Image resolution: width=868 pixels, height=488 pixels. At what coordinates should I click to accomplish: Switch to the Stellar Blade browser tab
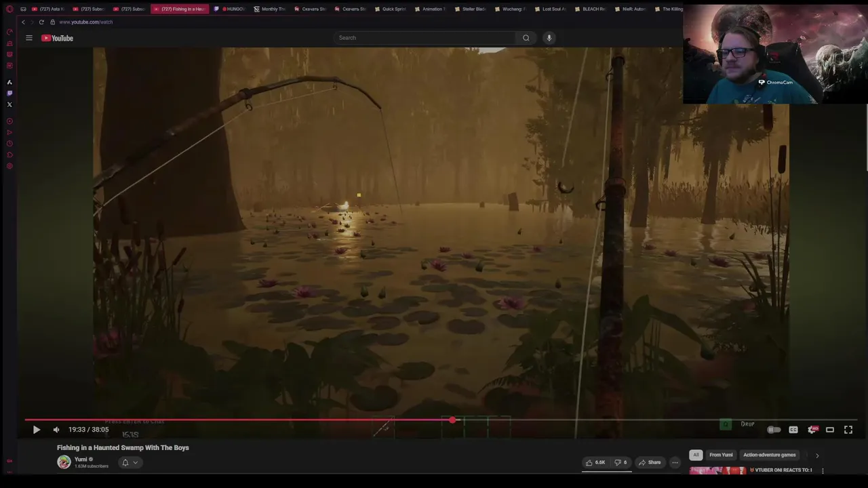(470, 9)
